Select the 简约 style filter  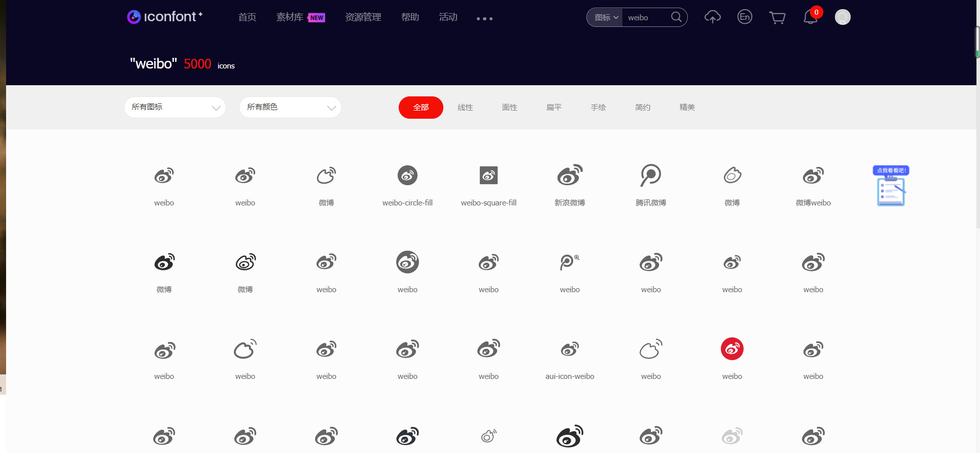(x=643, y=108)
